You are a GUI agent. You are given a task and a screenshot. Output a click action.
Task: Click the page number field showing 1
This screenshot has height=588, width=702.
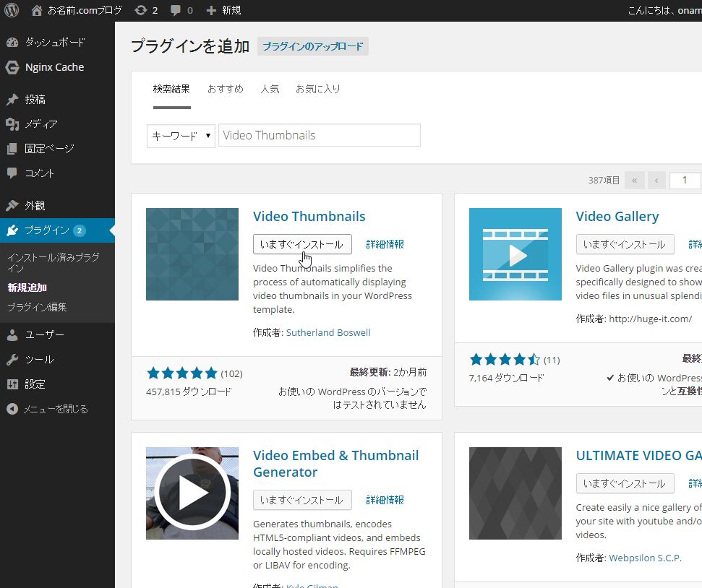pos(685,181)
